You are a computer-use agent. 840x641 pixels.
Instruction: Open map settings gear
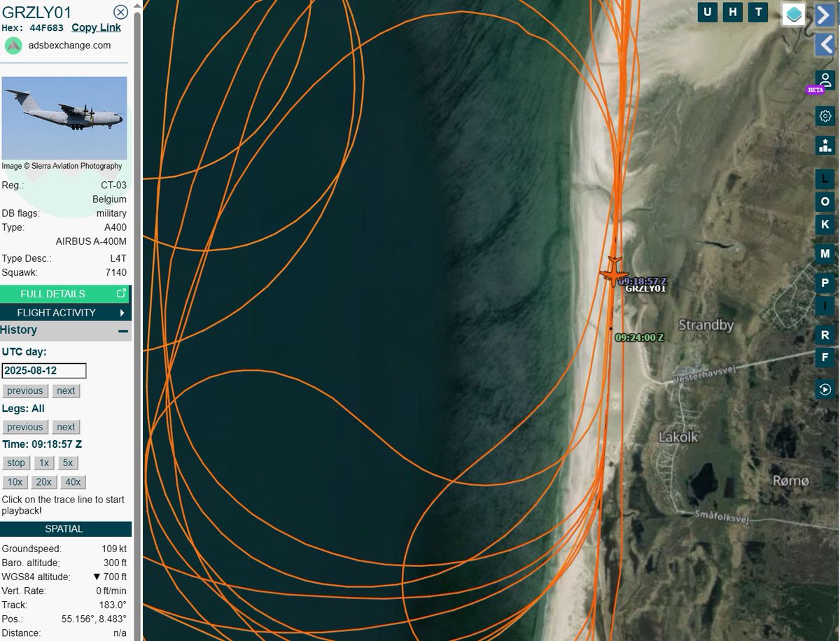(x=825, y=115)
